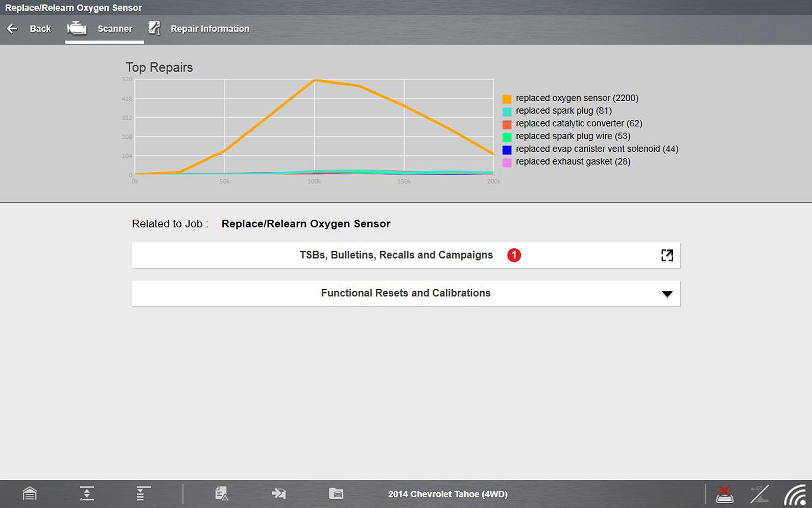
Task: Click the red notification badge on TSBs
Action: click(514, 255)
